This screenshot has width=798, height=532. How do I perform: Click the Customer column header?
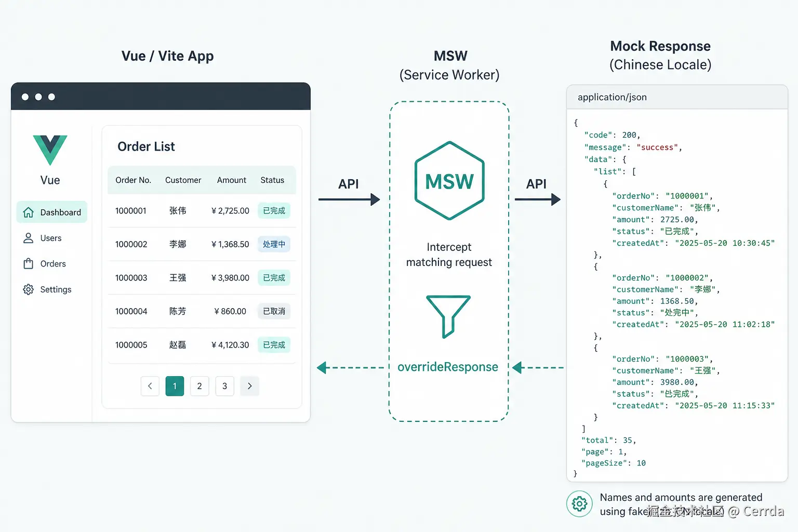pyautogui.click(x=183, y=180)
